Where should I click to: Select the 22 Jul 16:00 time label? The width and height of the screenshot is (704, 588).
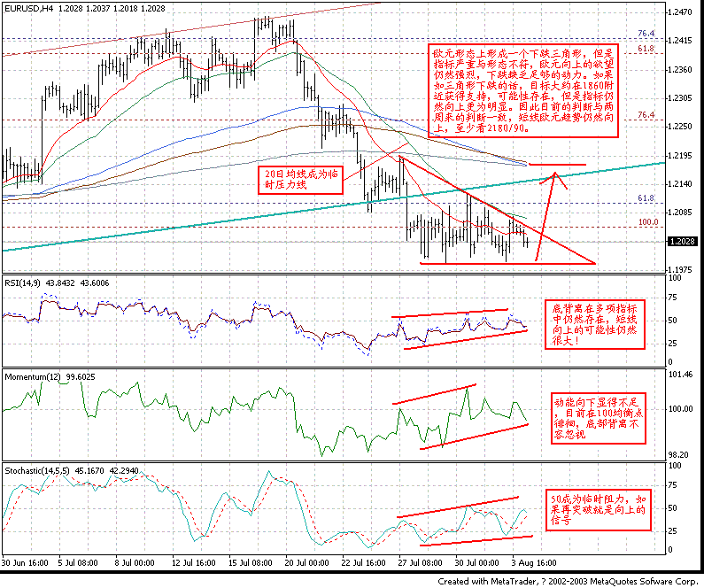(x=363, y=563)
